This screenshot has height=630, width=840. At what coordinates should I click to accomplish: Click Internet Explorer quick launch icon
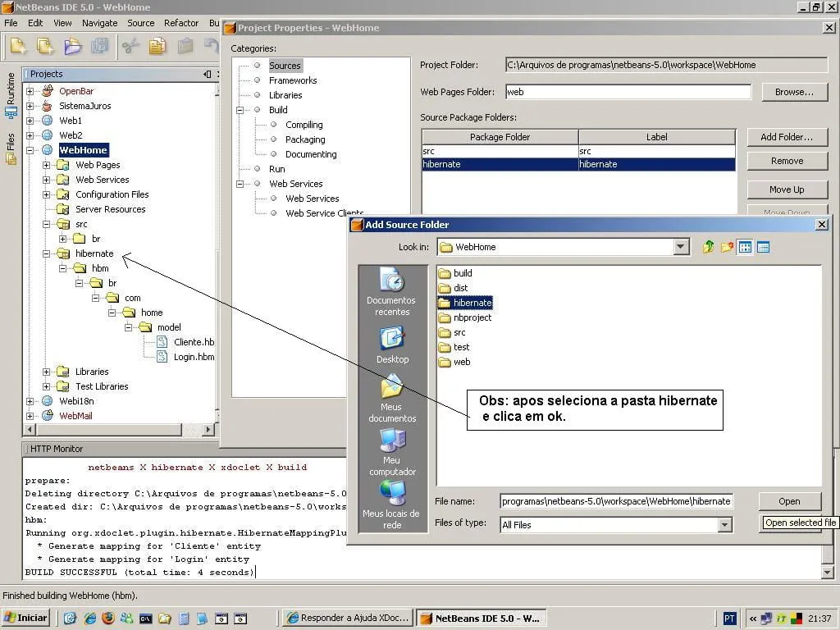tap(89, 619)
